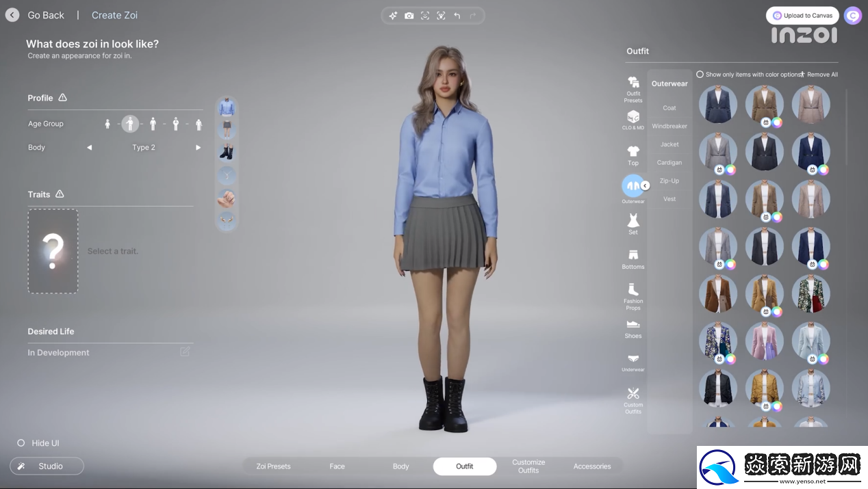Viewport: 868px width, 489px height.
Task: Click the undo arrow icon
Action: pos(457,16)
